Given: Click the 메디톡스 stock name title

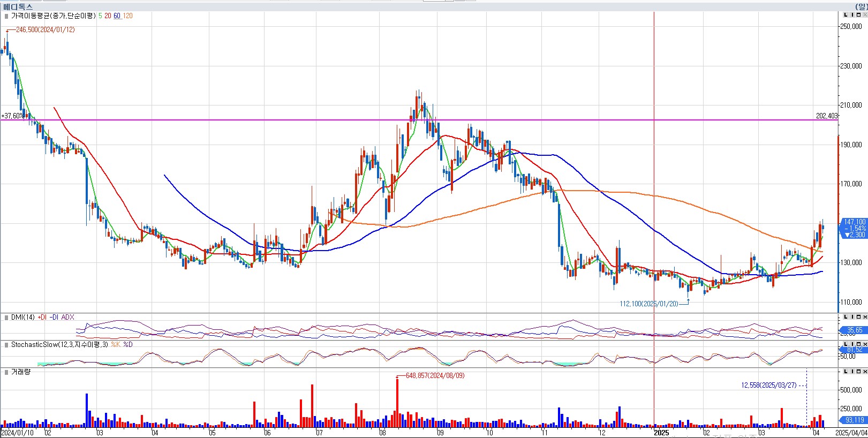Looking at the screenshot, I should click(18, 7).
